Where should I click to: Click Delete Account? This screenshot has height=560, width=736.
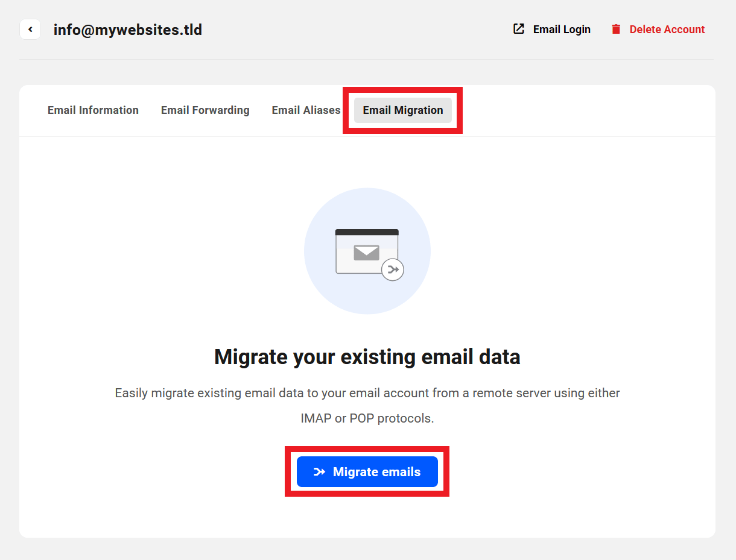[x=667, y=29]
